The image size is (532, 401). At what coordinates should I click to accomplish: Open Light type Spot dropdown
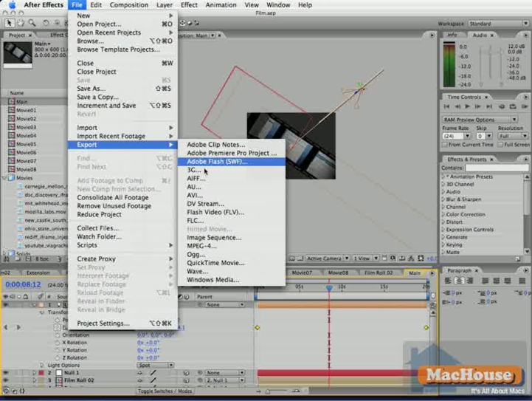click(156, 366)
